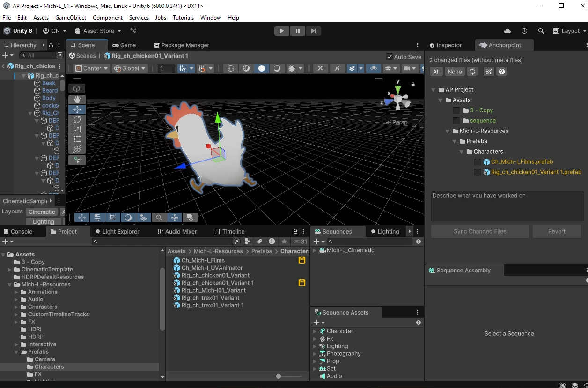Click the Play button
The image size is (588, 388).
[x=281, y=31]
